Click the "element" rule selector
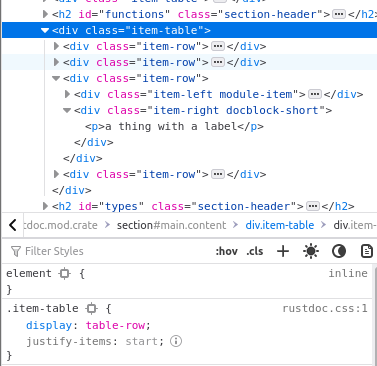 pyautogui.click(x=29, y=273)
